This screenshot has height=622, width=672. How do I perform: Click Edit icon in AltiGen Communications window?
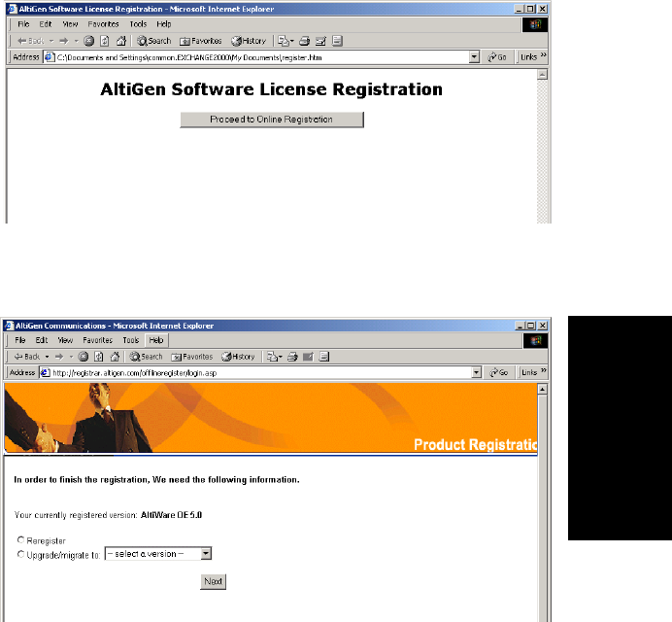coord(308,357)
